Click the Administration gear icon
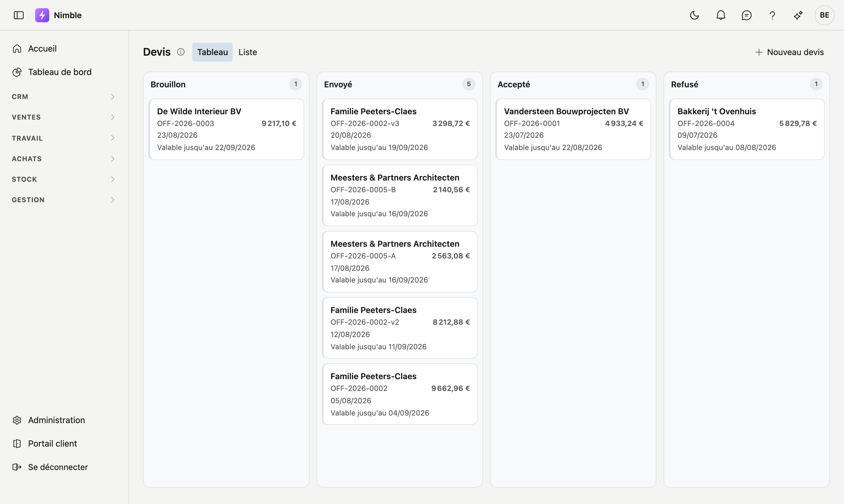 17,420
